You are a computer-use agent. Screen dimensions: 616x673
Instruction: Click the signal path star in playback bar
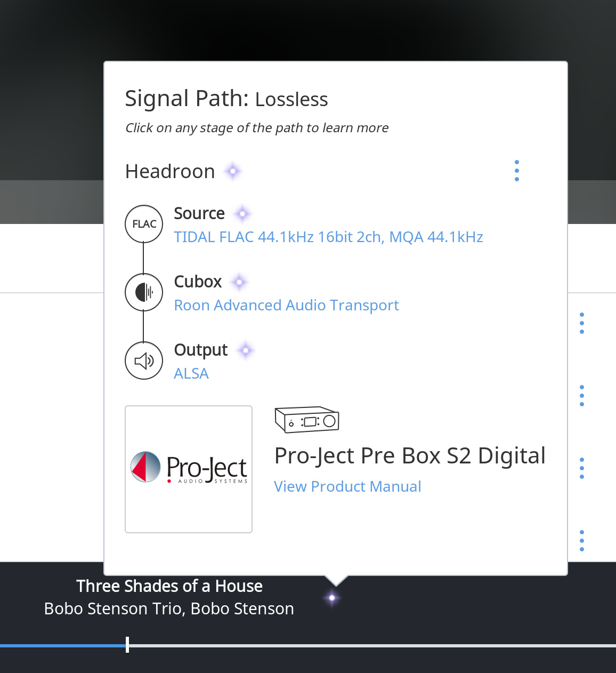pyautogui.click(x=332, y=598)
